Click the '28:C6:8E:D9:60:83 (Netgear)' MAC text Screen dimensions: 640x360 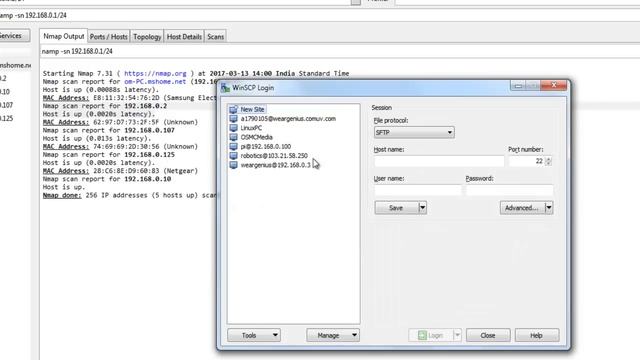pyautogui.click(x=145, y=171)
